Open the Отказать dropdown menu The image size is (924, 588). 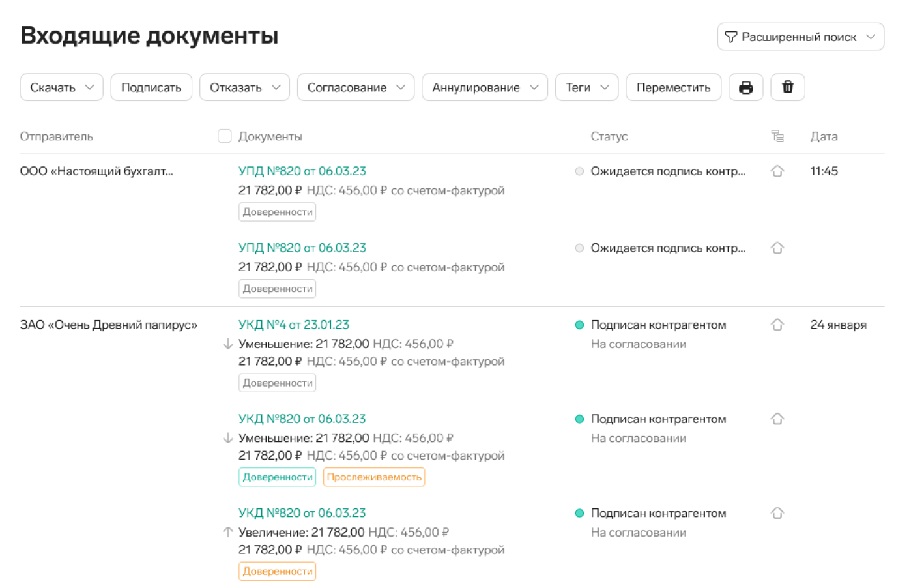244,87
